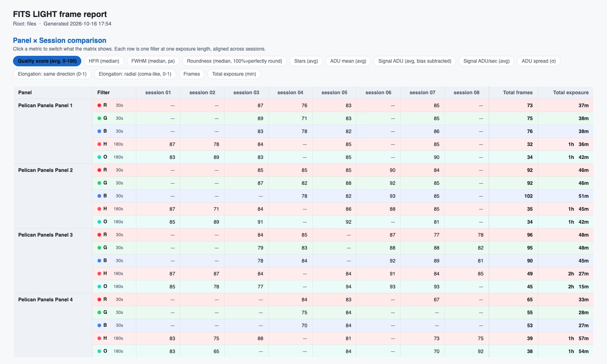Click total exposure value 37m
The height and width of the screenshot is (364, 607).
(584, 106)
